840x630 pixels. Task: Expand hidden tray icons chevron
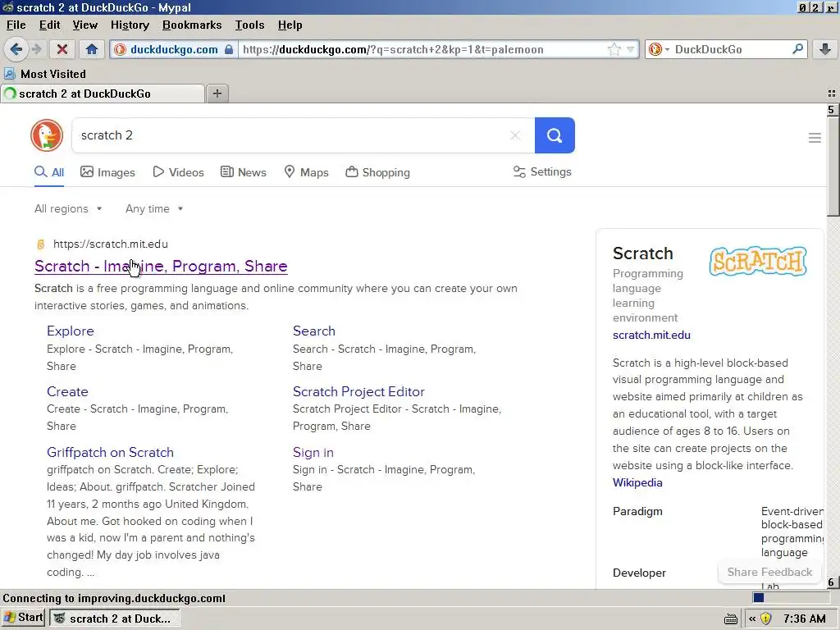tap(752, 619)
